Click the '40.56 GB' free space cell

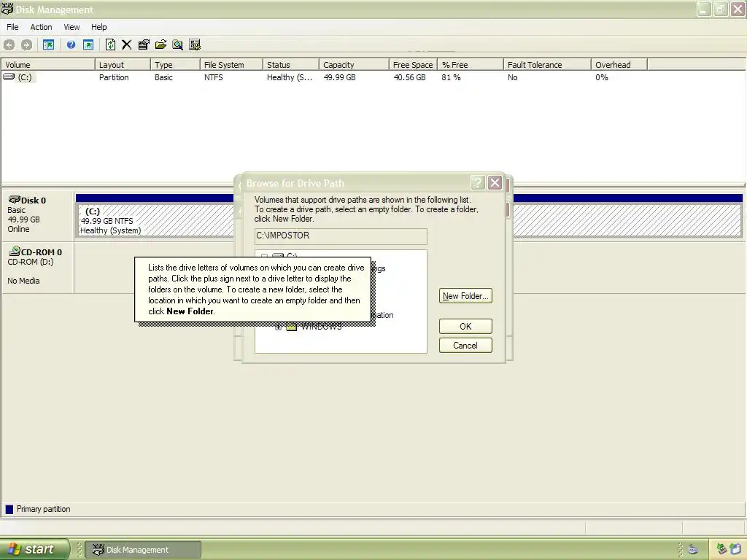410,77
